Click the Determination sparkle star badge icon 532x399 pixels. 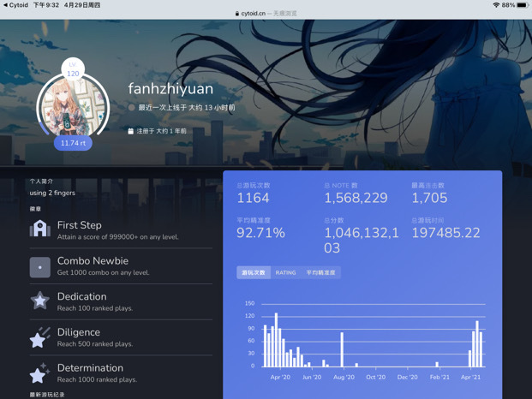(x=39, y=373)
